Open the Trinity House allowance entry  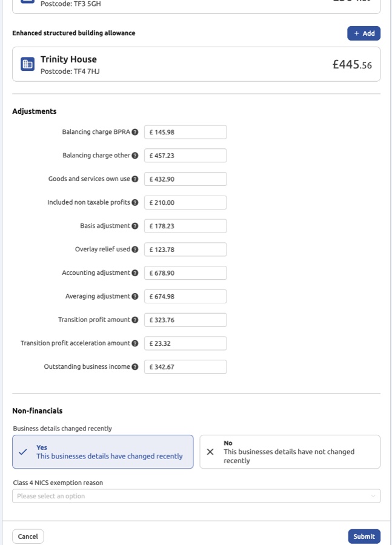coord(196,64)
